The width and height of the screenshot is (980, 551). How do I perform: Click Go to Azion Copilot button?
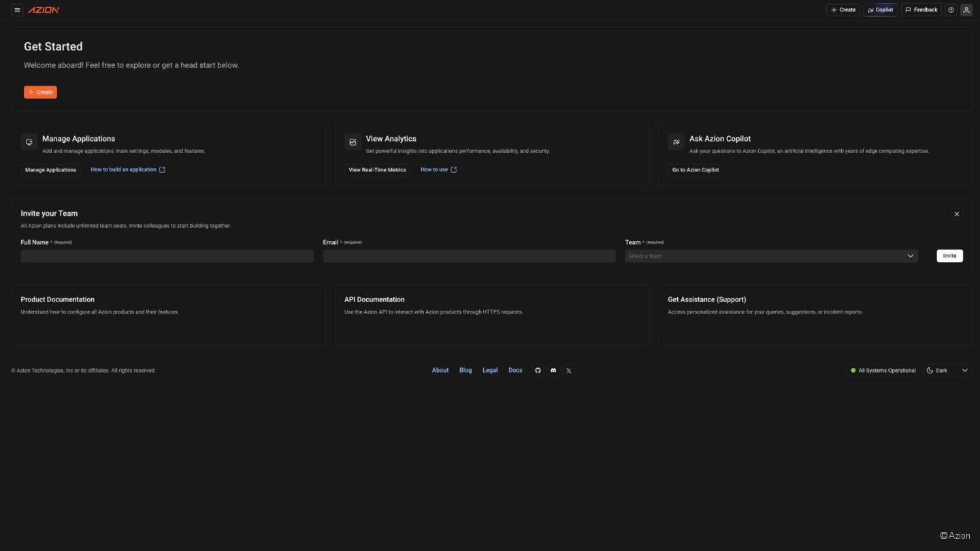(696, 170)
